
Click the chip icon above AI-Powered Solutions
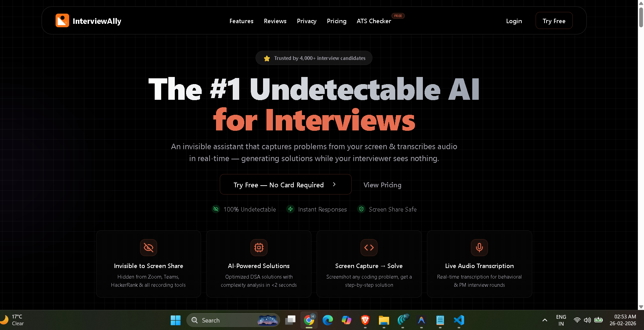tap(259, 248)
